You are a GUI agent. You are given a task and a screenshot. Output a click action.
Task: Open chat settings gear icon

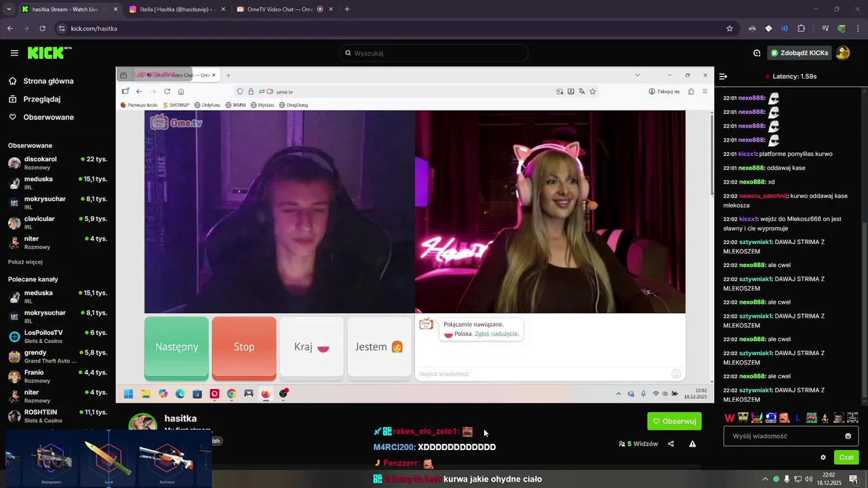pos(823,457)
